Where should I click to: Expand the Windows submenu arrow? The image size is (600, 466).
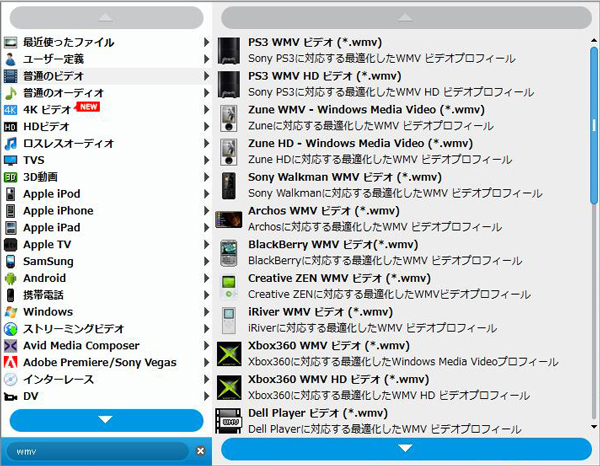tap(206, 312)
